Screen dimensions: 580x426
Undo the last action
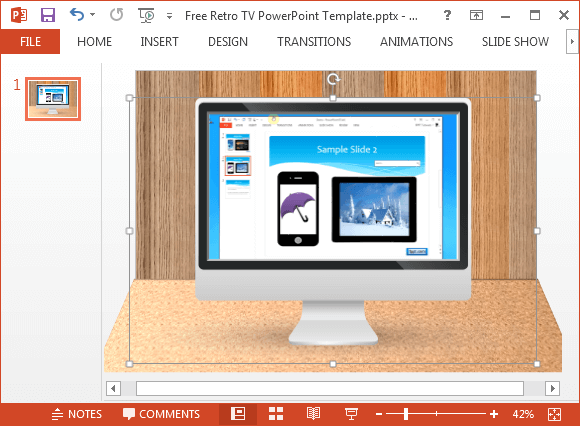[77, 15]
